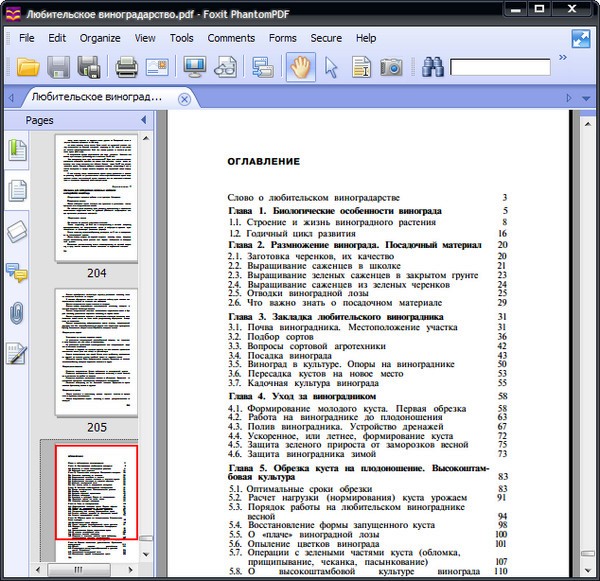Show previous tabs with the left arrow

pyautogui.click(x=11, y=98)
